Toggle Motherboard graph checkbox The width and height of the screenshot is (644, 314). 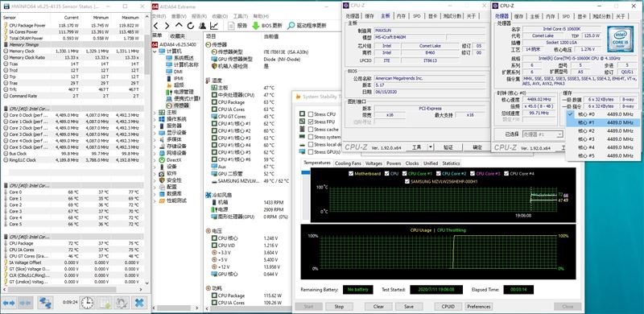pos(351,174)
